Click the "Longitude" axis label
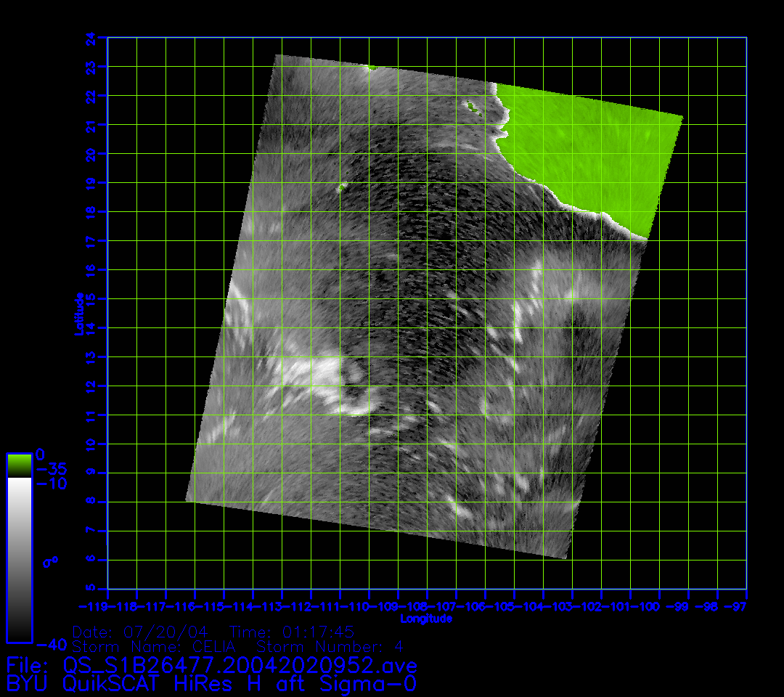784x697 pixels. click(x=426, y=619)
